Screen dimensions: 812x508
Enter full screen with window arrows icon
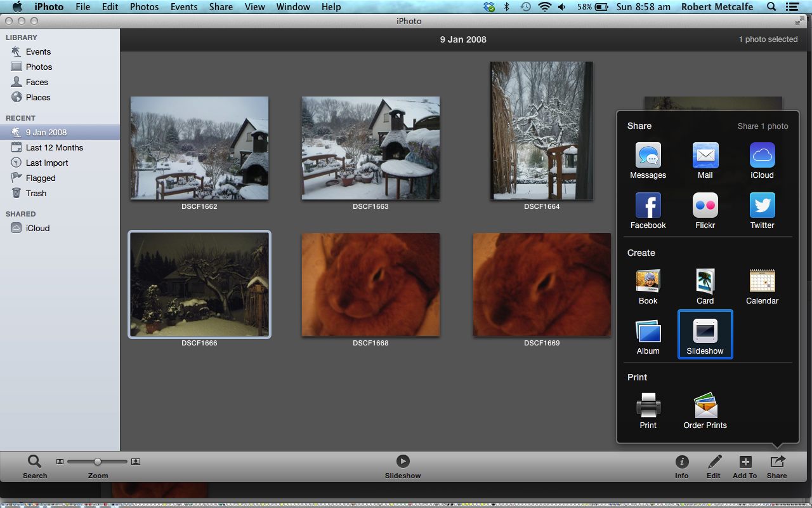point(799,21)
